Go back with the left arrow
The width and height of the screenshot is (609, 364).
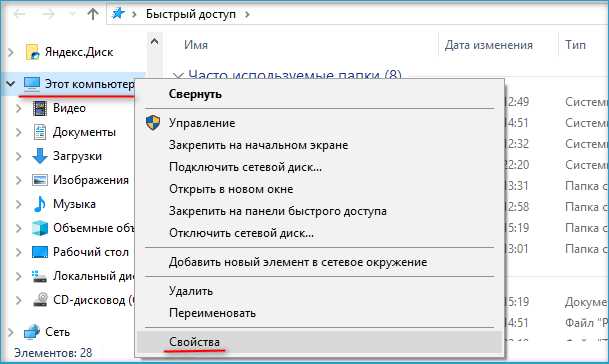(x=19, y=14)
